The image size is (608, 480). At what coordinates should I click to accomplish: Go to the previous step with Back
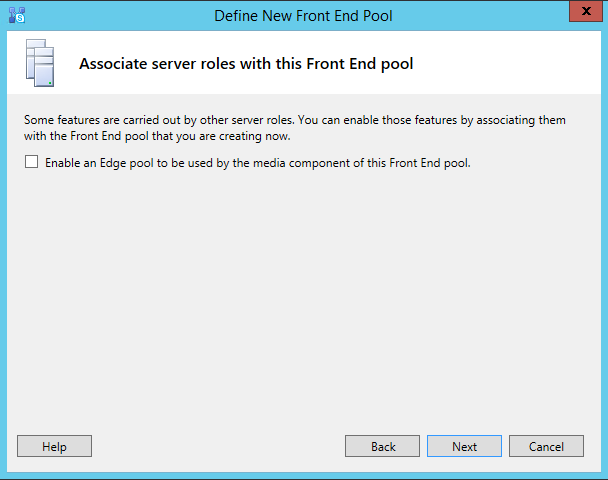click(383, 446)
